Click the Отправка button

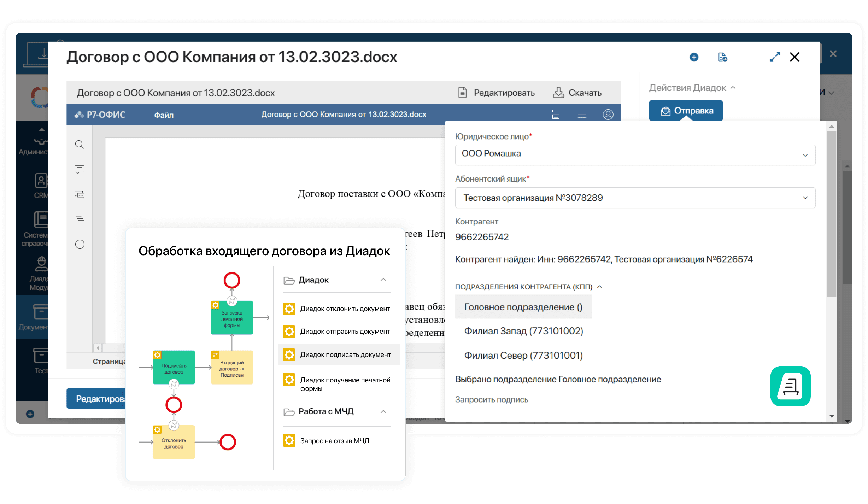686,111
